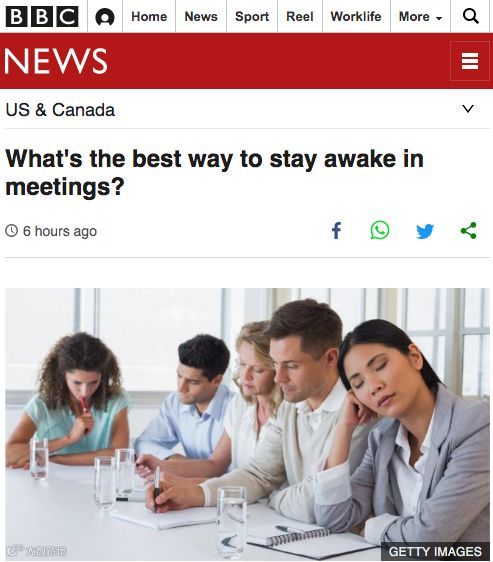Open the News tab in top bar

click(201, 16)
